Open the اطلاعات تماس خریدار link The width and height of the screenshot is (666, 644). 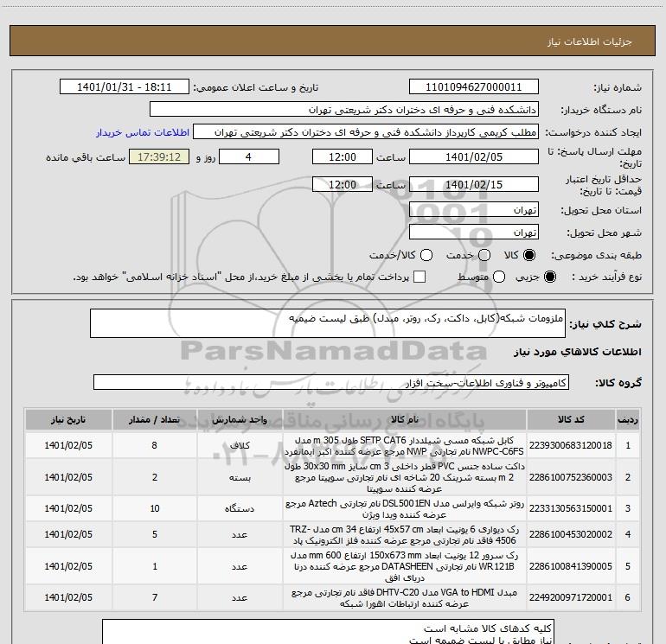tap(143, 132)
